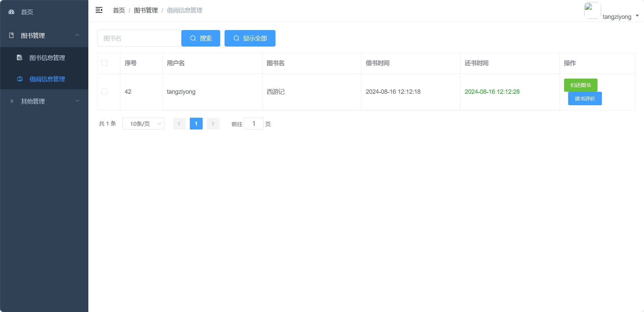Click the 共 1 条 total count text
The width and height of the screenshot is (644, 312).
[108, 124]
